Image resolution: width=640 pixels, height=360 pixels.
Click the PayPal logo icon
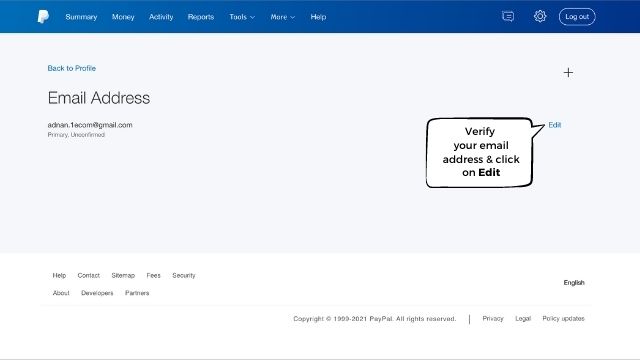[43, 17]
